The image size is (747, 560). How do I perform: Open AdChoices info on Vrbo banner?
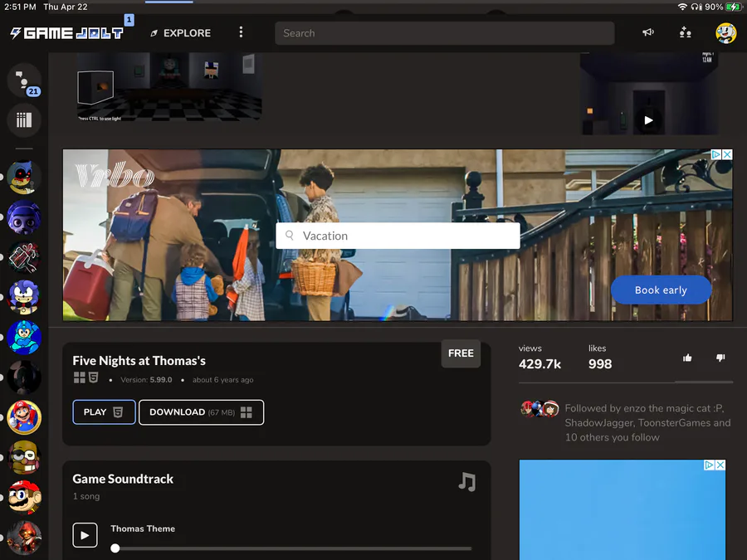(716, 154)
